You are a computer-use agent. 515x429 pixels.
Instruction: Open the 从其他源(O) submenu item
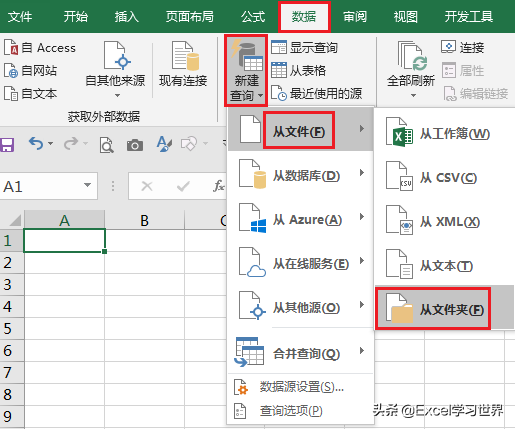tap(300, 306)
